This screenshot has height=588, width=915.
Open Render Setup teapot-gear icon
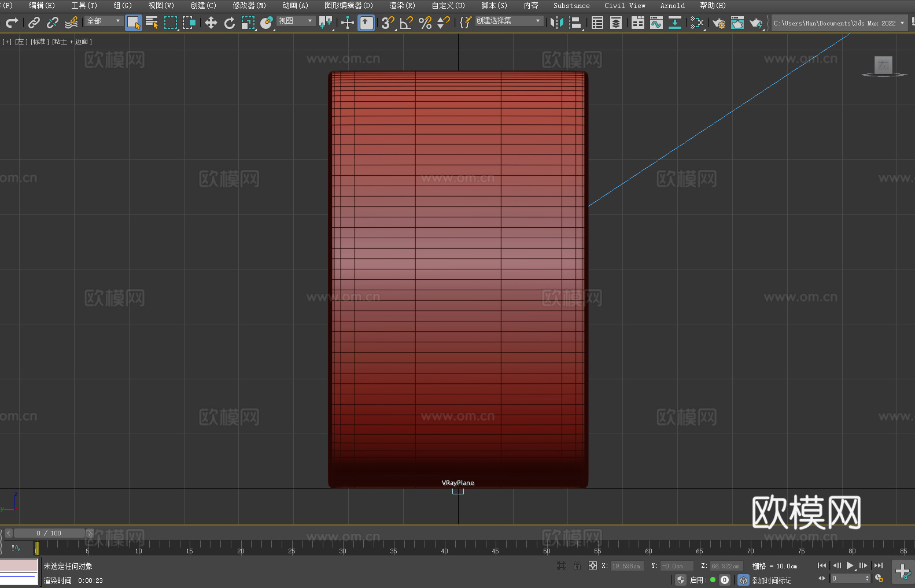tap(719, 23)
